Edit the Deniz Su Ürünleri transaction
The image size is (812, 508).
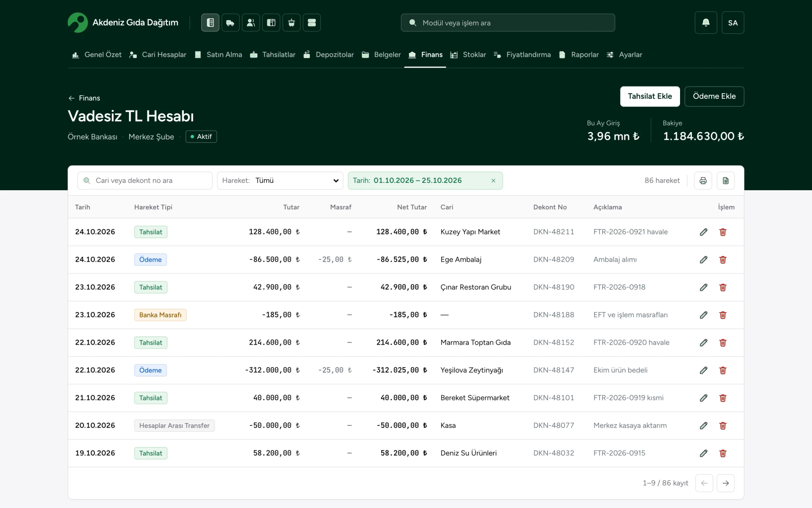click(704, 453)
